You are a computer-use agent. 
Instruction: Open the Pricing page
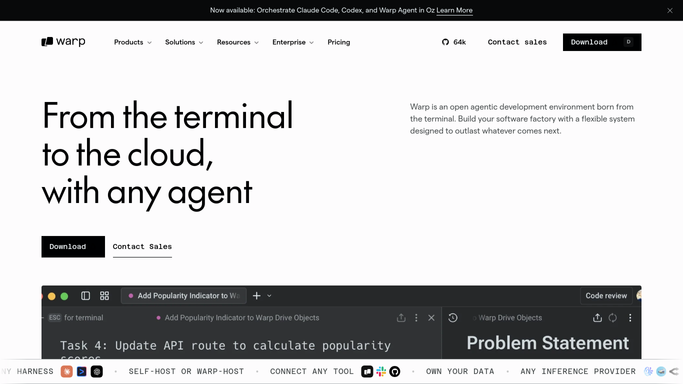338,42
